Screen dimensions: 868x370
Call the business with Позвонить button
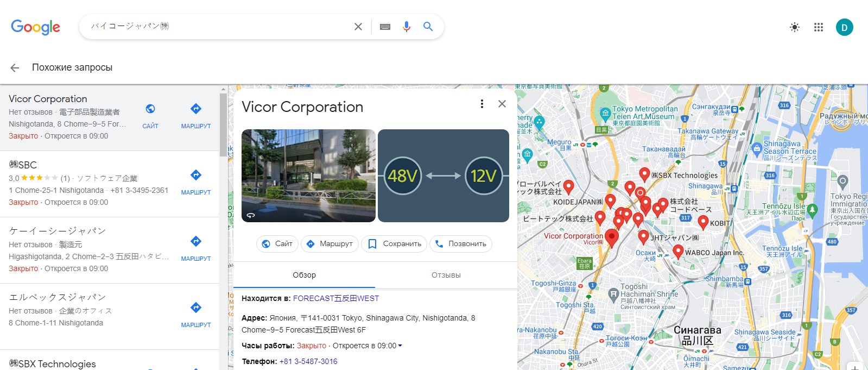461,244
